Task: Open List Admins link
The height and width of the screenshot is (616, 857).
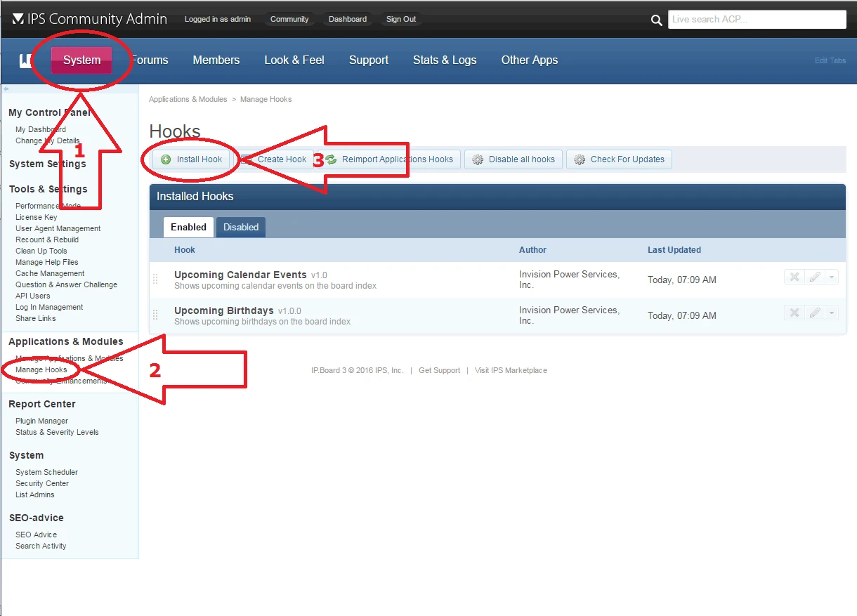Action: pyautogui.click(x=35, y=494)
